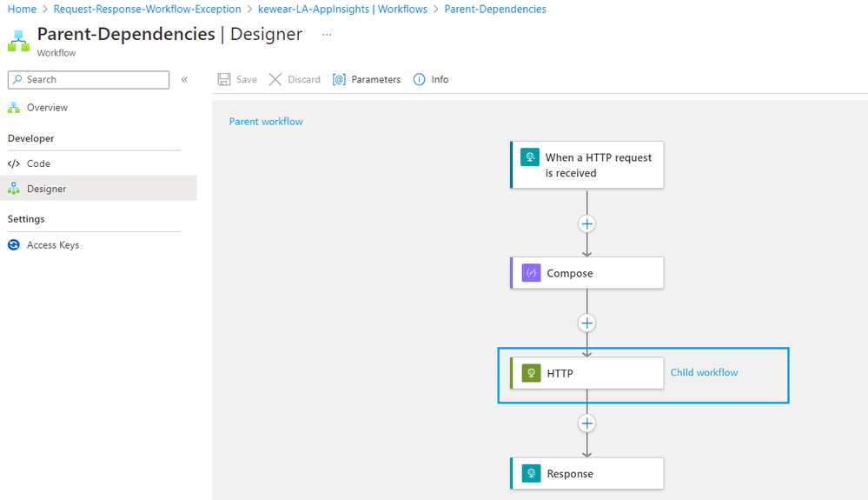The height and width of the screenshot is (500, 868).
Task: Click the Response action icon
Action: coord(531,474)
